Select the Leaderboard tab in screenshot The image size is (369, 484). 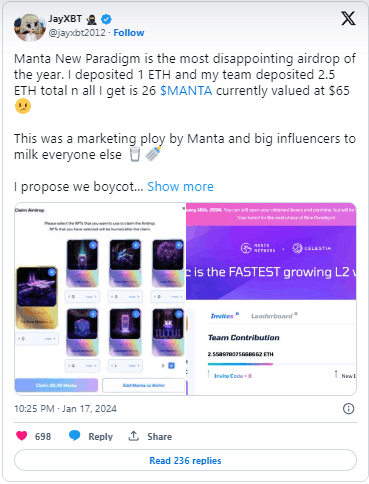(x=272, y=316)
